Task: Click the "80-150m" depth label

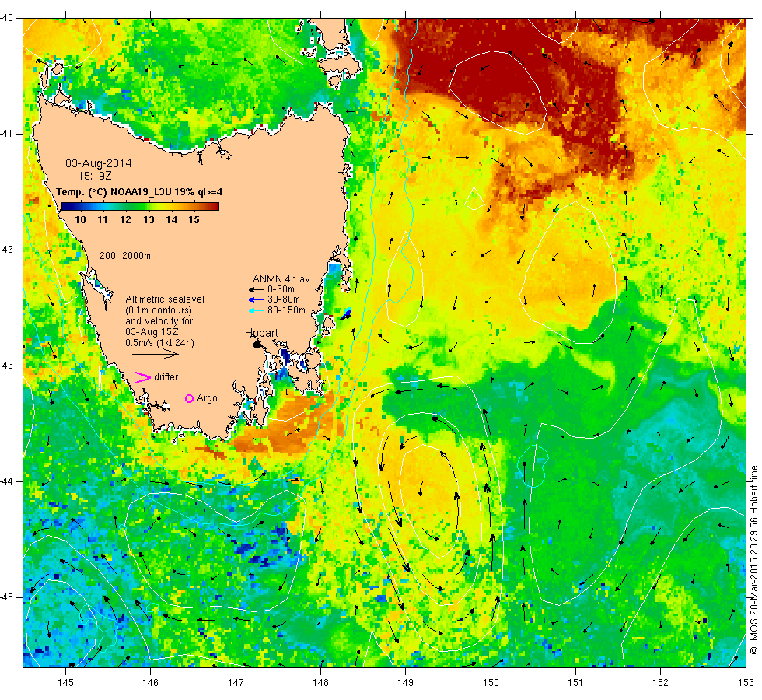Action: 286,310
